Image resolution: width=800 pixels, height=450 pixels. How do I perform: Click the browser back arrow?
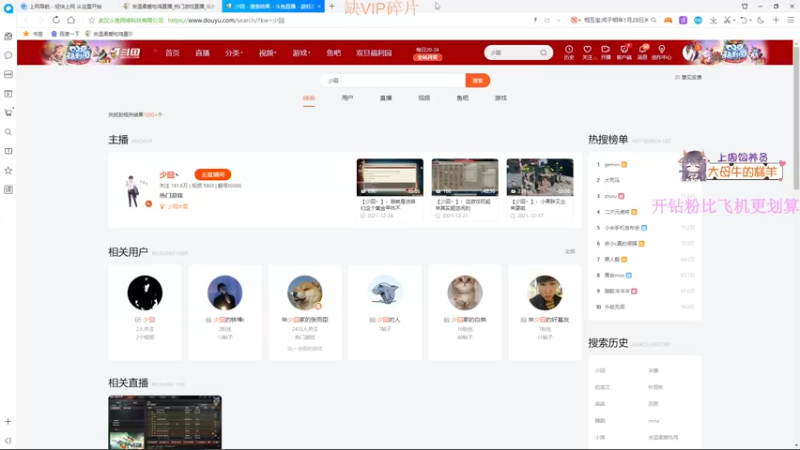[x=27, y=20]
